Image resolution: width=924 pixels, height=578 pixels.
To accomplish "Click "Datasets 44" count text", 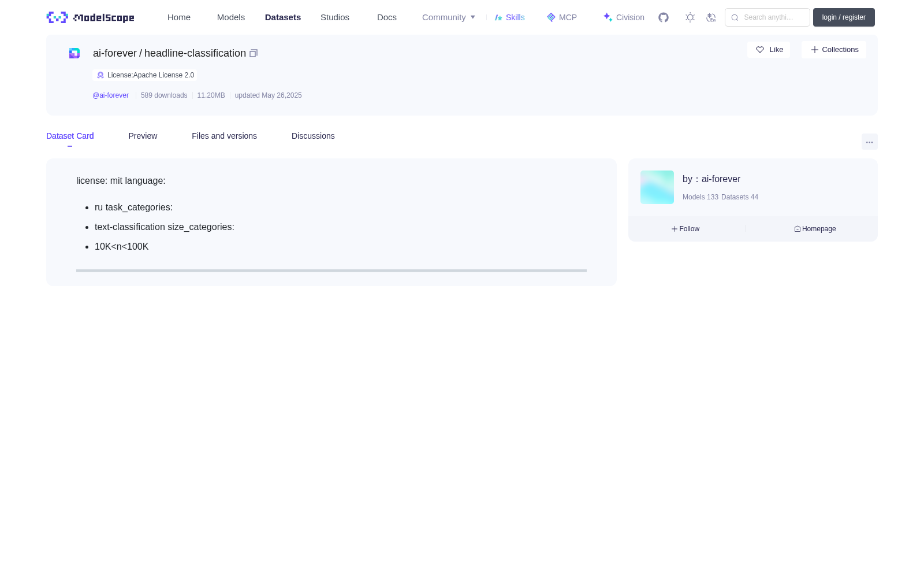I will click(x=740, y=197).
